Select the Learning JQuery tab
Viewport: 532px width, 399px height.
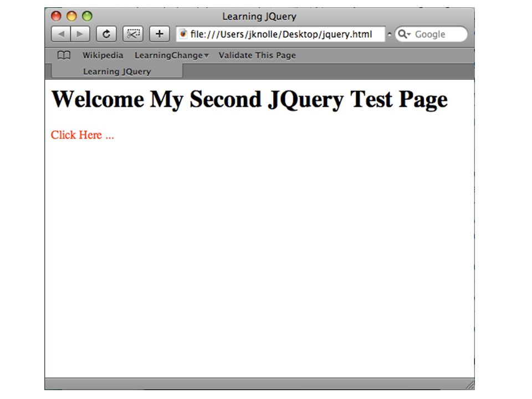[117, 71]
